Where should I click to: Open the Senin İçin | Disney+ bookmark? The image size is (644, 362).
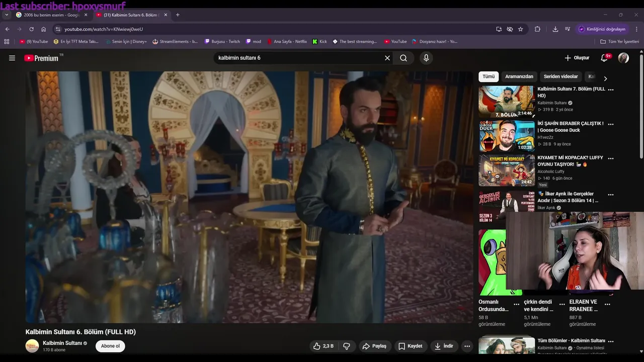[126, 42]
